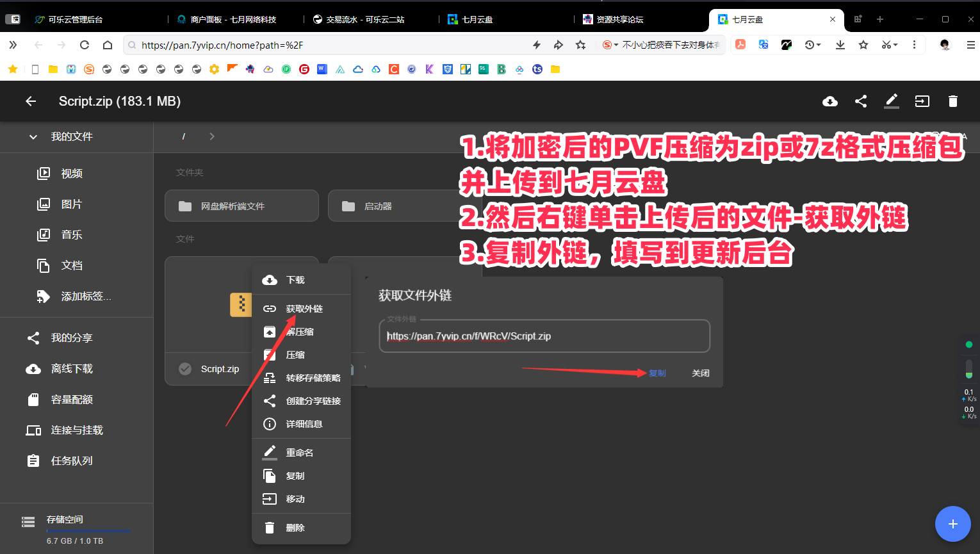The height and width of the screenshot is (554, 980).
Task: Select 复制 in the context menu
Action: point(301,476)
